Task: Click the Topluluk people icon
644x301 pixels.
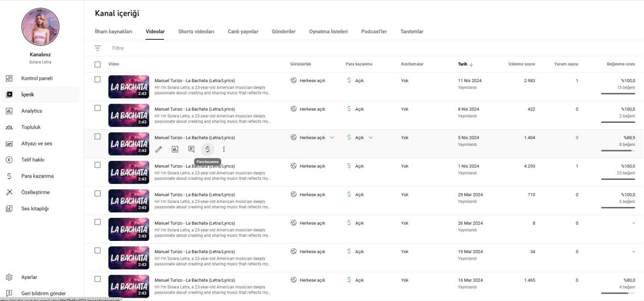Action: coord(9,127)
